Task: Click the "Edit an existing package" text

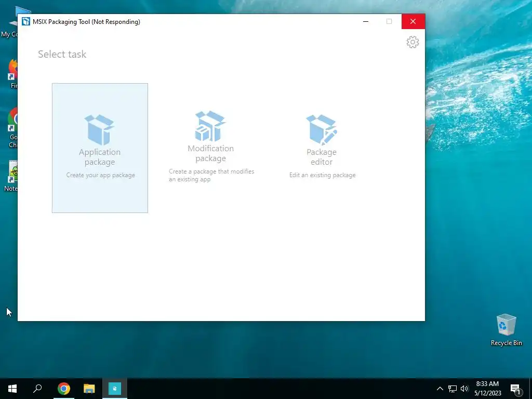Action: (x=322, y=175)
